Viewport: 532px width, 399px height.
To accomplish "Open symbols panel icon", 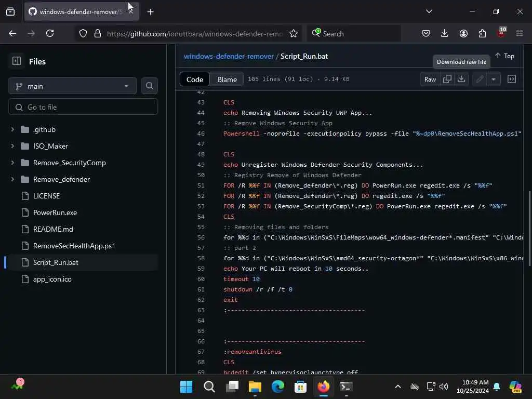I will [511, 79].
